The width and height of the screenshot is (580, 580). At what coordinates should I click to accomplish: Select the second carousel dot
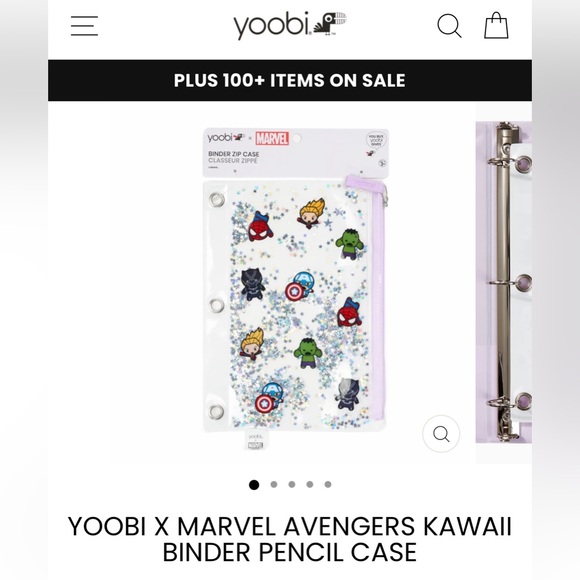click(274, 484)
